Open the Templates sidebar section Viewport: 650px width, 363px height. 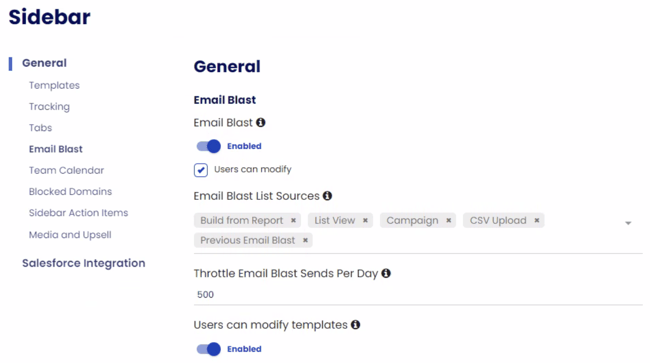pyautogui.click(x=54, y=85)
